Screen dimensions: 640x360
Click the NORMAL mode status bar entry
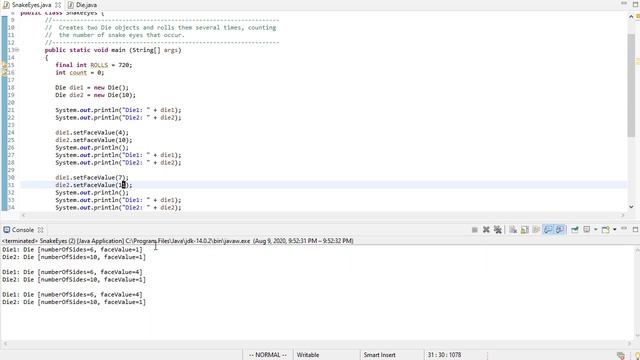268,355
